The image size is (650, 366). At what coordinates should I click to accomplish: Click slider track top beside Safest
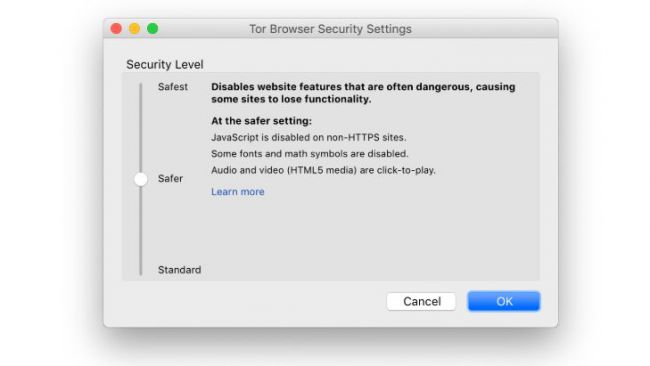tap(141, 87)
